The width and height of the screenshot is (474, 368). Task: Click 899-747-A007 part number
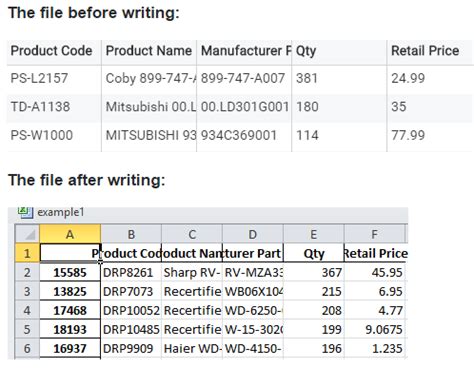243,78
